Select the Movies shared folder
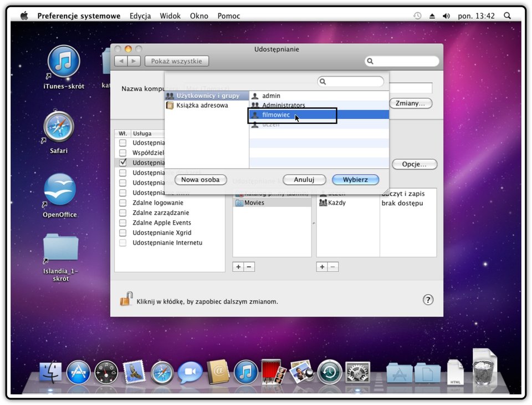The height and width of the screenshot is (405, 532). point(272,203)
